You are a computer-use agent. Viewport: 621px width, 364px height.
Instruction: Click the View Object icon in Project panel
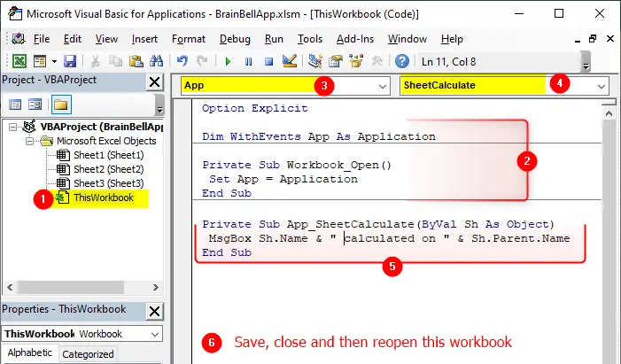coord(35,105)
